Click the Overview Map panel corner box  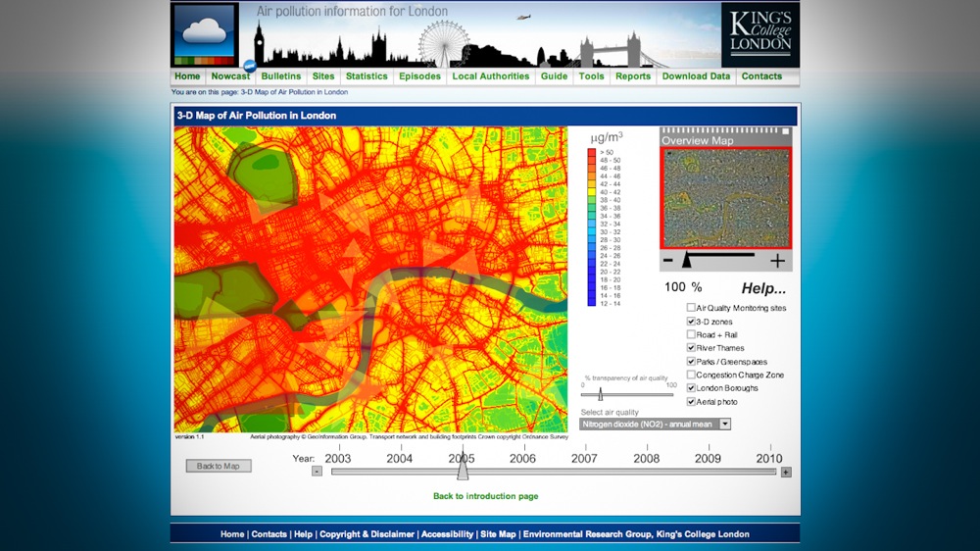784,131
